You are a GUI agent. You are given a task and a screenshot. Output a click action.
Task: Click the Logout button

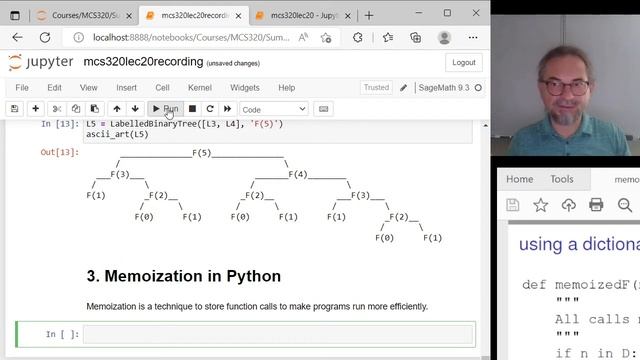coord(464,62)
